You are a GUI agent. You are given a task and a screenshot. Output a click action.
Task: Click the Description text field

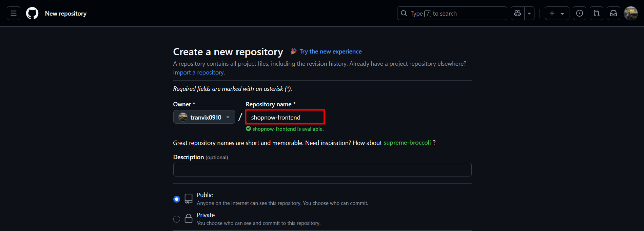pyautogui.click(x=322, y=170)
